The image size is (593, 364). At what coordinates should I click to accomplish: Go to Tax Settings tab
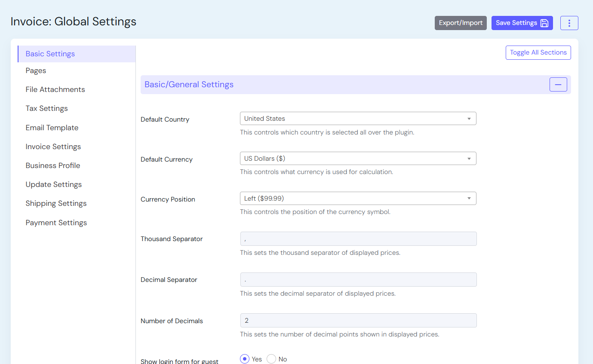[46, 108]
